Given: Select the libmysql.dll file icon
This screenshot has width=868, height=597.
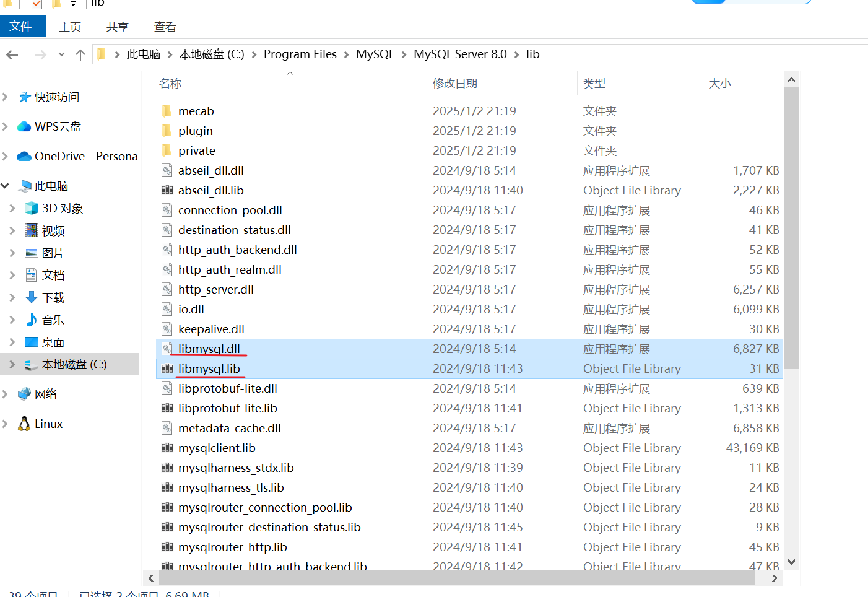Looking at the screenshot, I should (167, 349).
